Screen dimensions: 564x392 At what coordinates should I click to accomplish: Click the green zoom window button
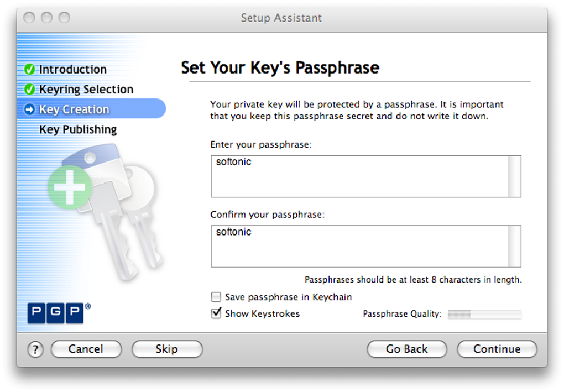tap(64, 17)
